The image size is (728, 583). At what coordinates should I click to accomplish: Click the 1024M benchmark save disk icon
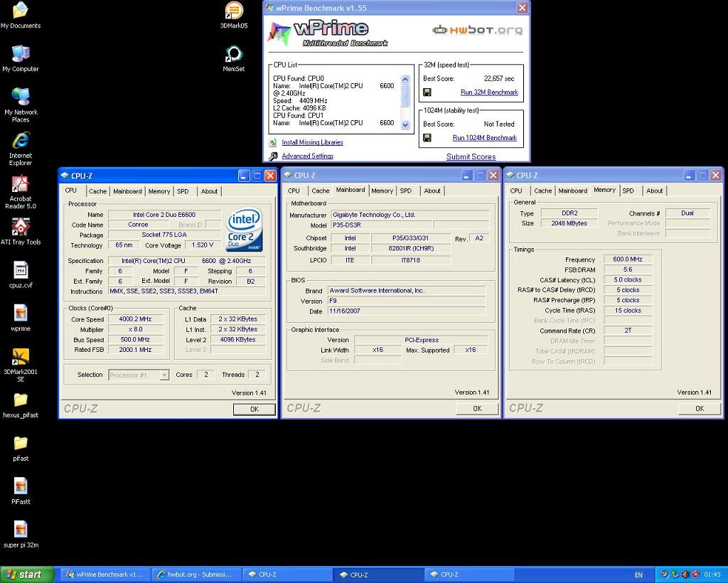pyautogui.click(x=427, y=138)
